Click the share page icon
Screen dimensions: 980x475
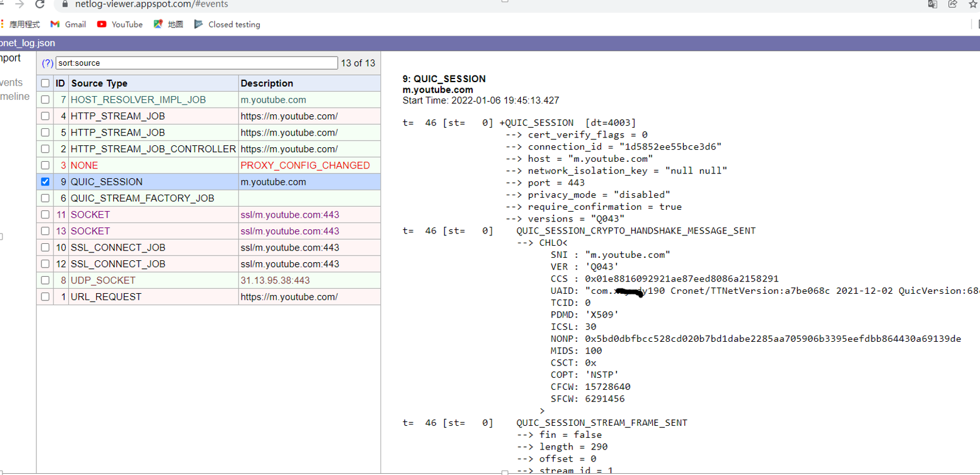point(953,4)
